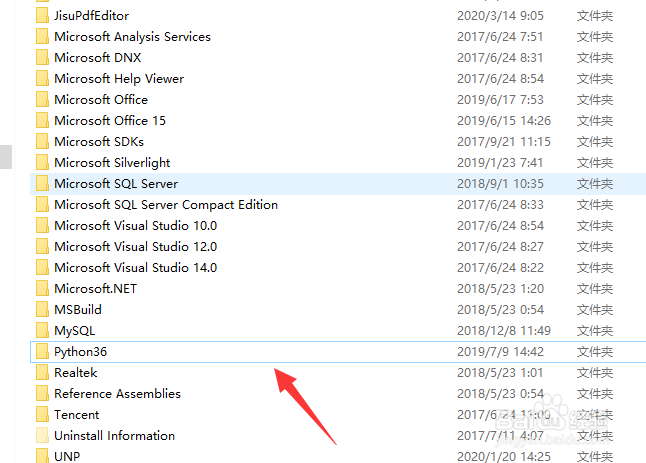Select the Microsoft SDKs name
The image size is (646, 463).
click(99, 142)
